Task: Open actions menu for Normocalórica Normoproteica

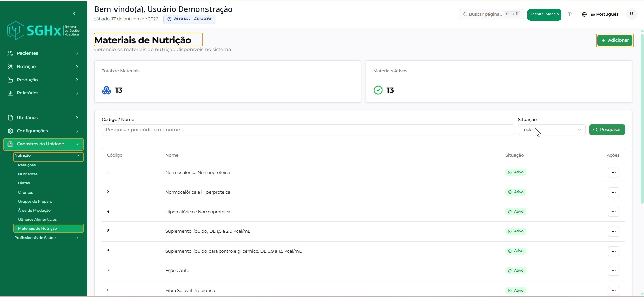Action: (x=614, y=172)
